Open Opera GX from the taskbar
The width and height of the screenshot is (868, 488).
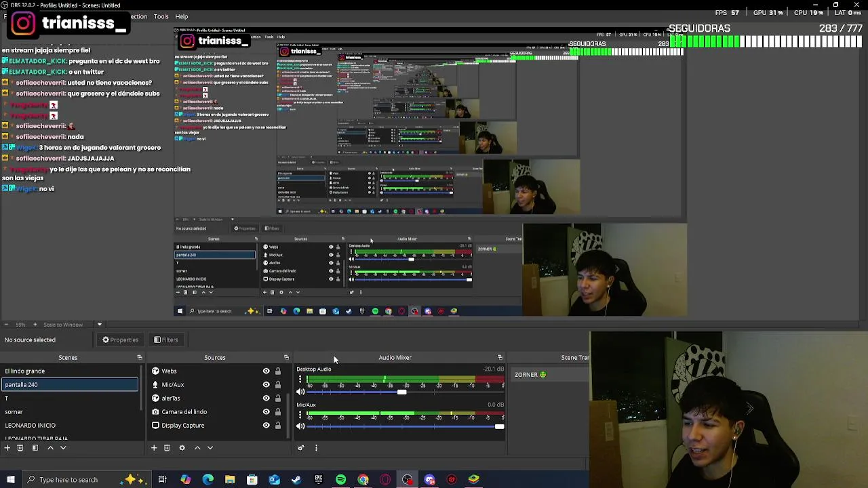385,480
